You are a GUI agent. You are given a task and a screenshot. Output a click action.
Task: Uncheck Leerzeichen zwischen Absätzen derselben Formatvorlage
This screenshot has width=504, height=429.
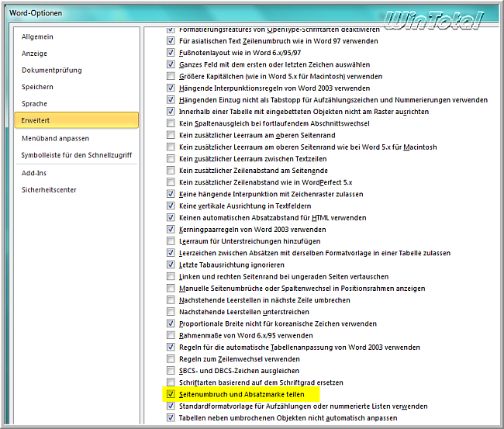click(171, 253)
